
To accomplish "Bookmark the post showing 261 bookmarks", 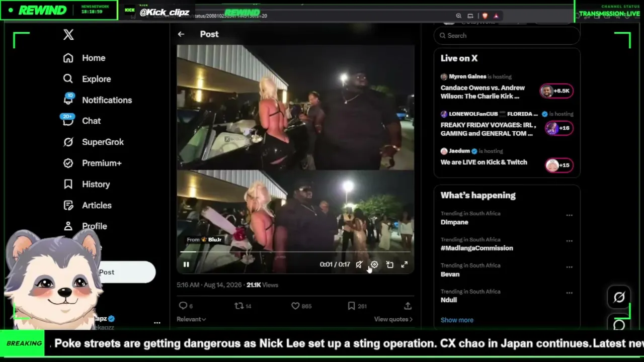I will 357,306.
